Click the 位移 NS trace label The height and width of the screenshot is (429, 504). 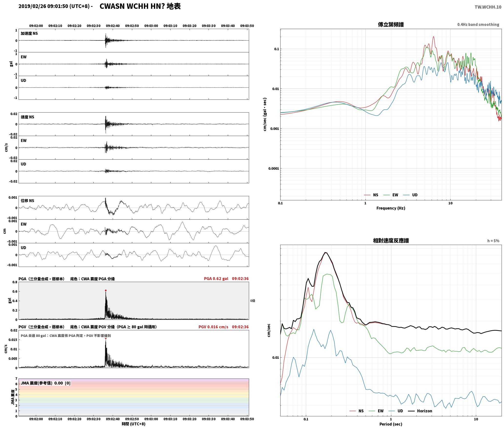[x=28, y=201]
